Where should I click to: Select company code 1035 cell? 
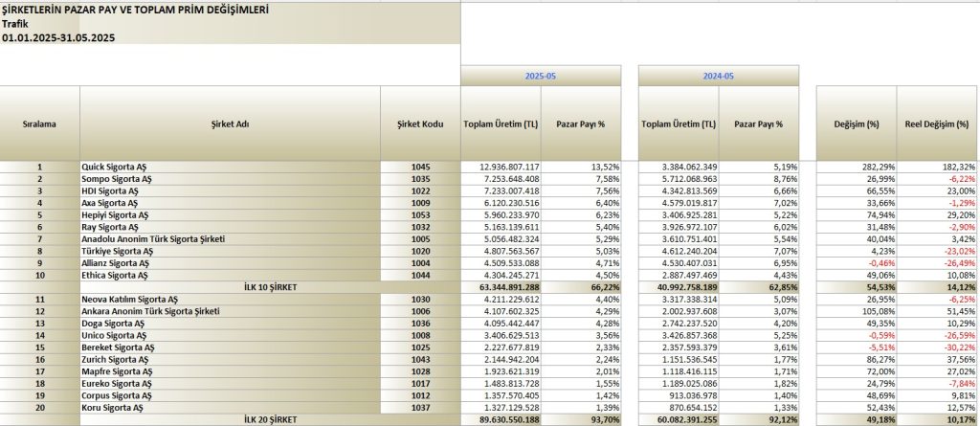coord(421,179)
